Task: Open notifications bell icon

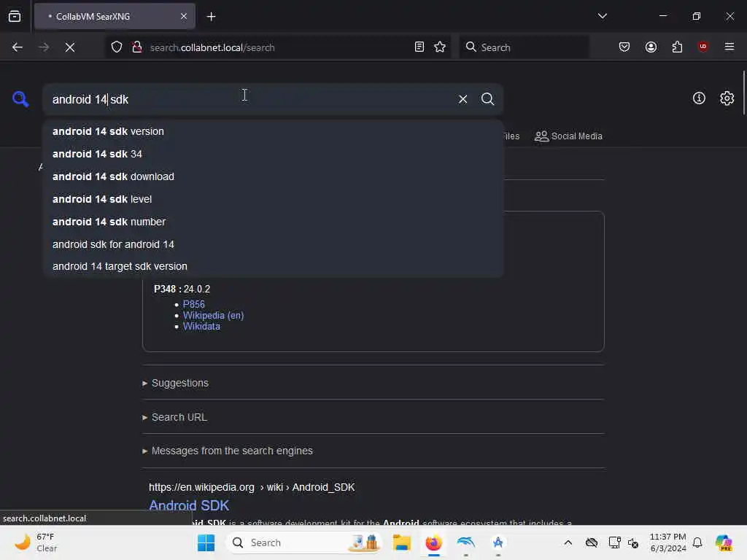Action: (x=697, y=542)
